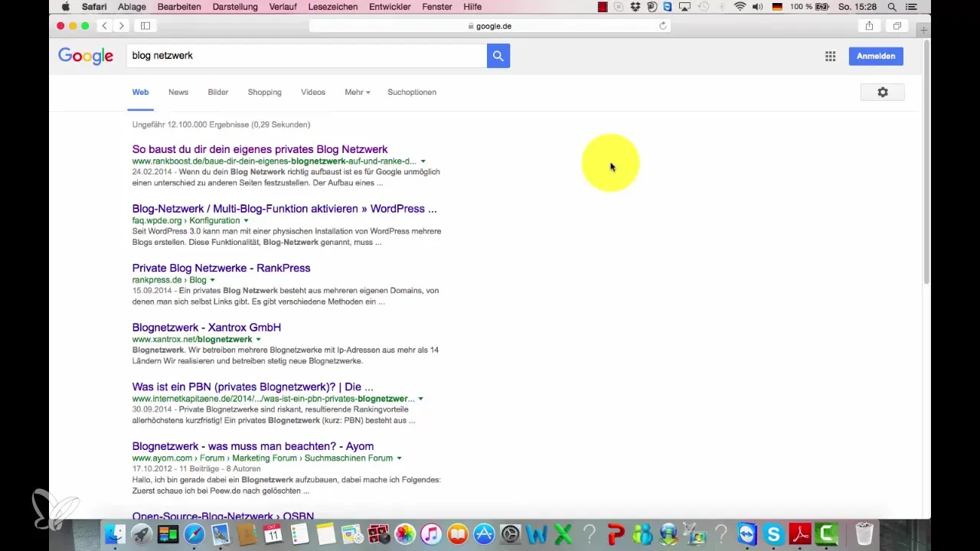
Task: Open the Wi-Fi status menu
Action: [740, 7]
